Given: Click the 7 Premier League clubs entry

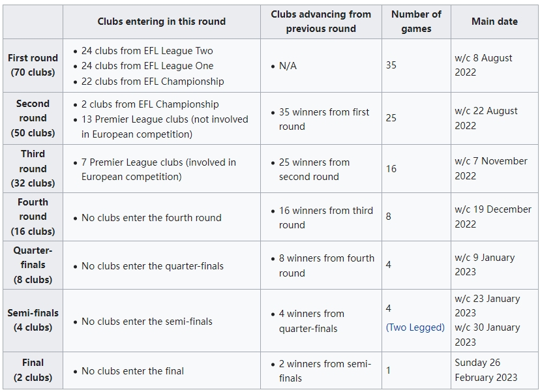Looking at the screenshot, I should click(158, 169).
